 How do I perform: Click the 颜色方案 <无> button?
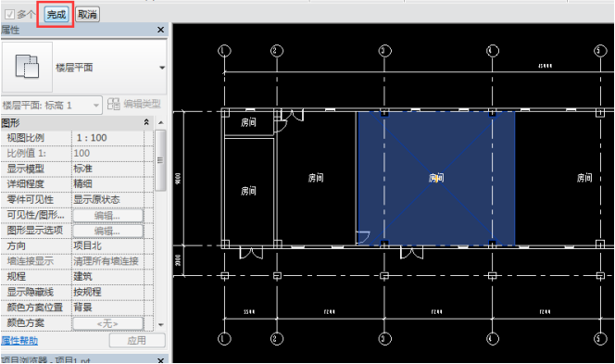107,323
